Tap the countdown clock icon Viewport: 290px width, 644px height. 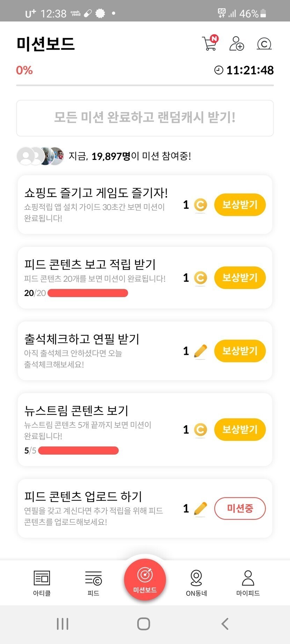coord(219,70)
